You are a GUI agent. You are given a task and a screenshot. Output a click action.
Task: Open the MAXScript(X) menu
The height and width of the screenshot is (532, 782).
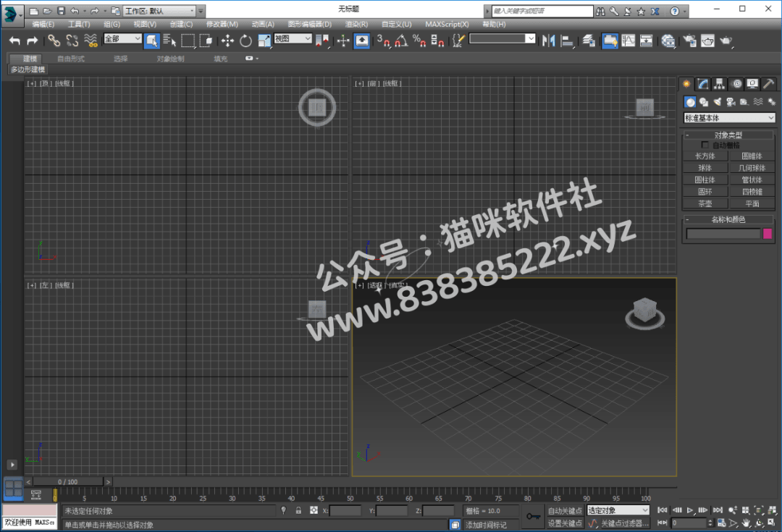pyautogui.click(x=446, y=24)
